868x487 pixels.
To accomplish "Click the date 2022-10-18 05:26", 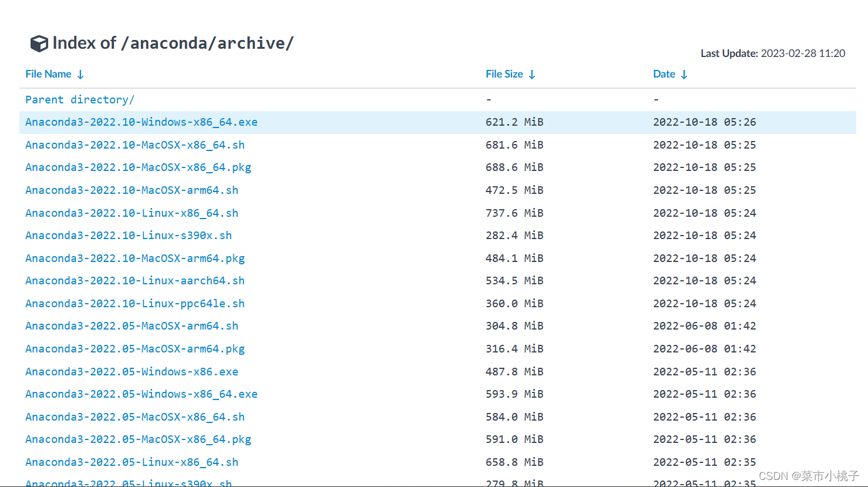I will (705, 122).
